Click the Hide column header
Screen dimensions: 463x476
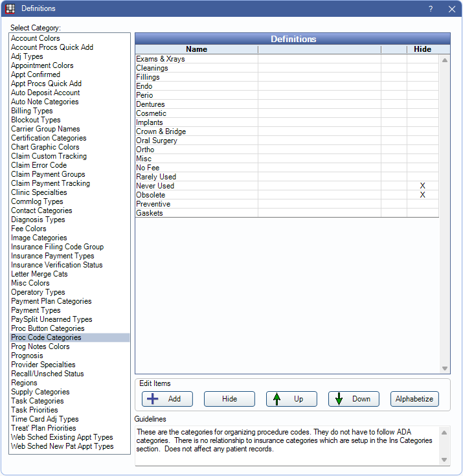coord(422,49)
